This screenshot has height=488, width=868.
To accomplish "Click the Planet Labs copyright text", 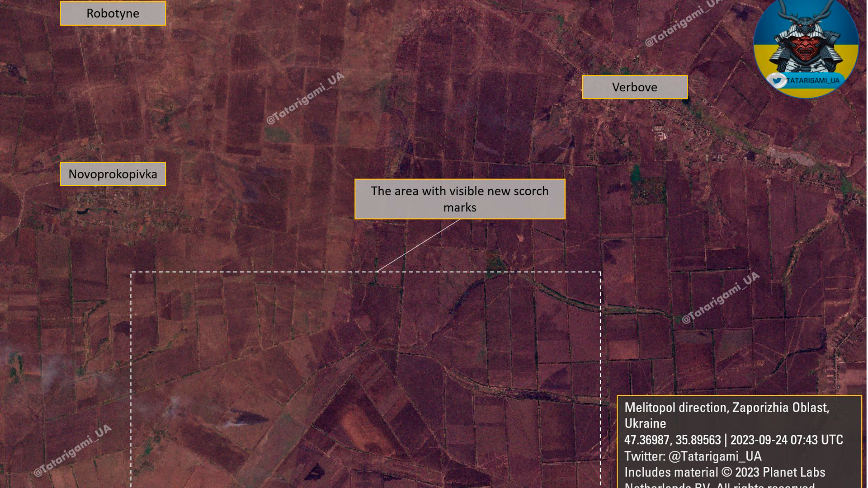I will [725, 472].
